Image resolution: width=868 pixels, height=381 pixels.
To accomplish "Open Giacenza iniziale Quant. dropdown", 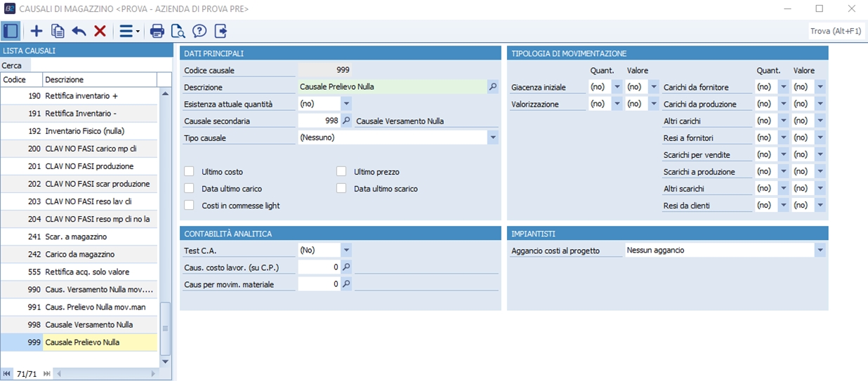I will [617, 86].
